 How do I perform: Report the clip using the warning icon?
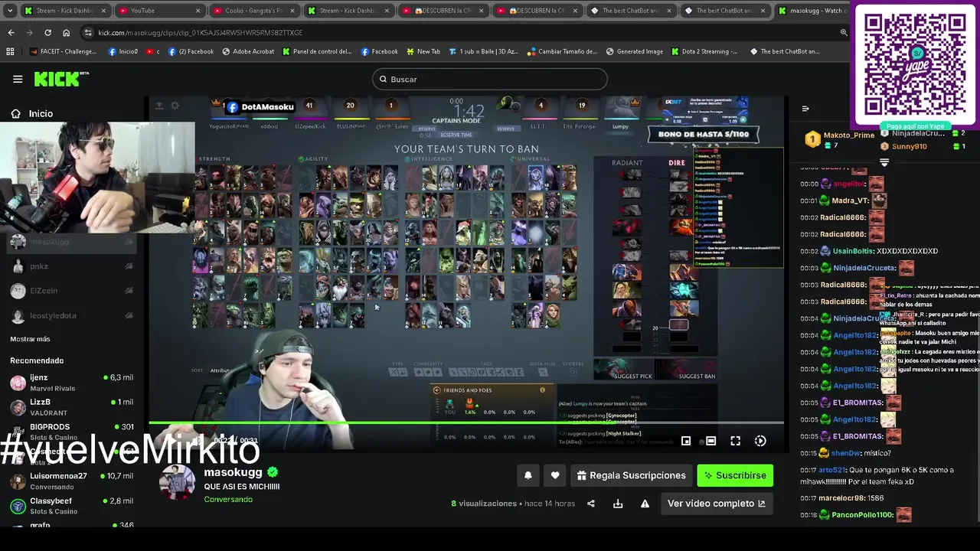click(645, 504)
